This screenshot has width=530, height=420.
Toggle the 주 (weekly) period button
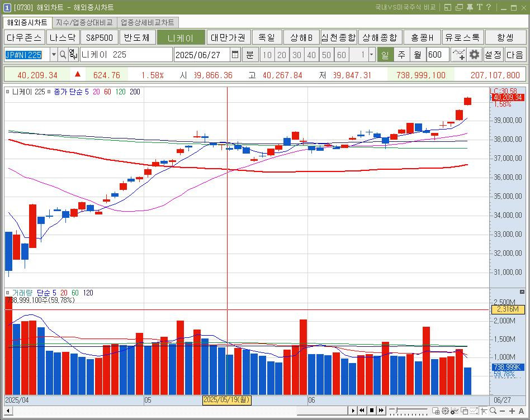pyautogui.click(x=401, y=54)
